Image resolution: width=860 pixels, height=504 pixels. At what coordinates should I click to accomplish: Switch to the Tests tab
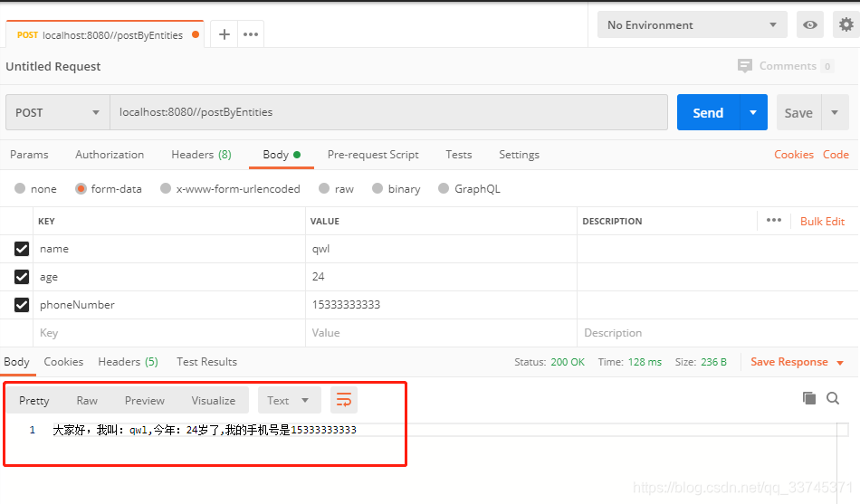click(x=459, y=155)
